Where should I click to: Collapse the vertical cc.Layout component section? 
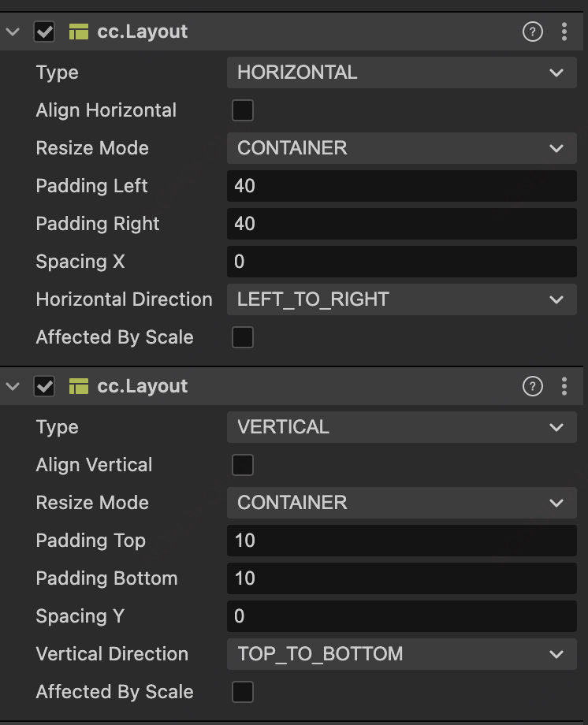pos(13,386)
